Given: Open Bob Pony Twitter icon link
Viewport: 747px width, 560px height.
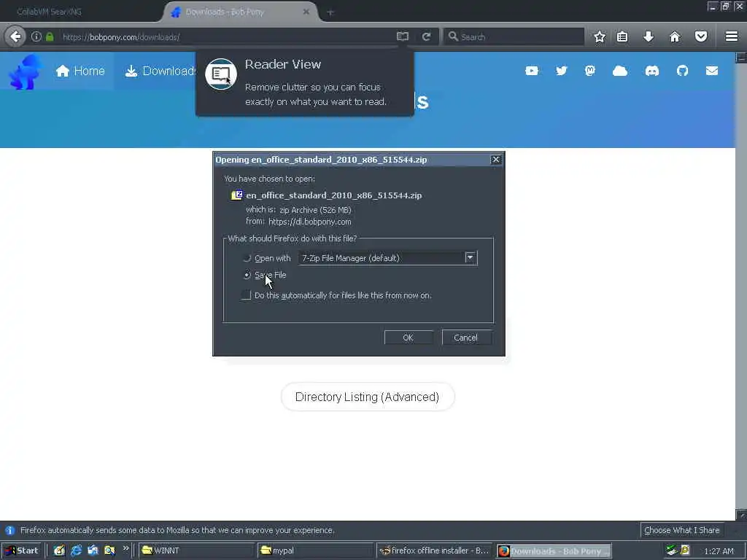Looking at the screenshot, I should tap(562, 71).
